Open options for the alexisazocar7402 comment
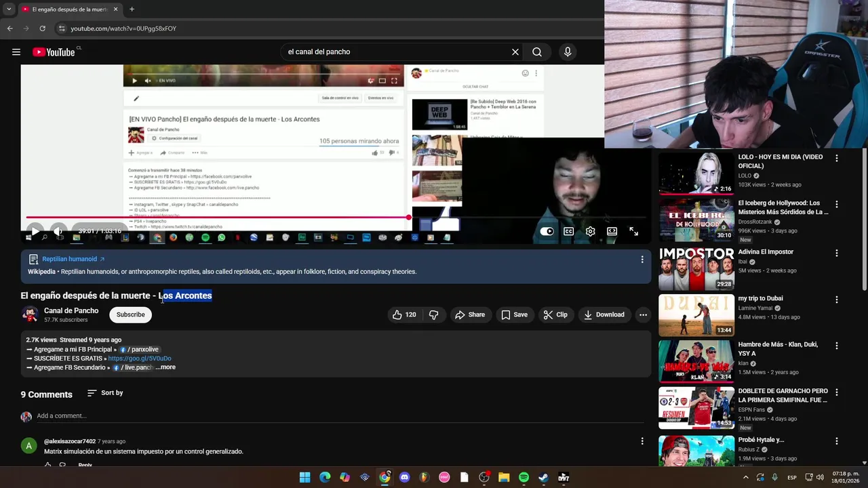Image resolution: width=868 pixels, height=488 pixels. [642, 441]
